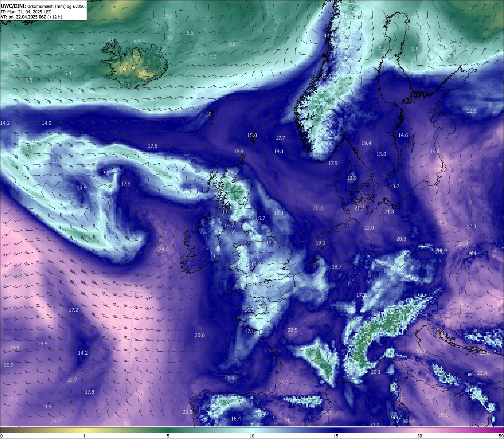Viewport: 504px width, 439px height.
Task: Click the 7.0 value label
Action: [111, 40]
